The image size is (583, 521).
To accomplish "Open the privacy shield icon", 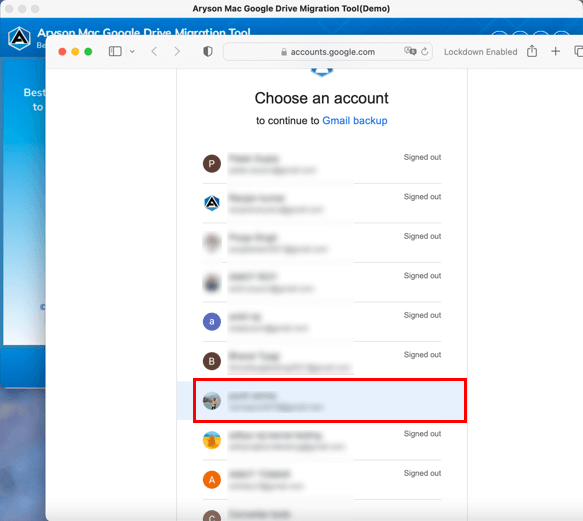I will coord(208,51).
